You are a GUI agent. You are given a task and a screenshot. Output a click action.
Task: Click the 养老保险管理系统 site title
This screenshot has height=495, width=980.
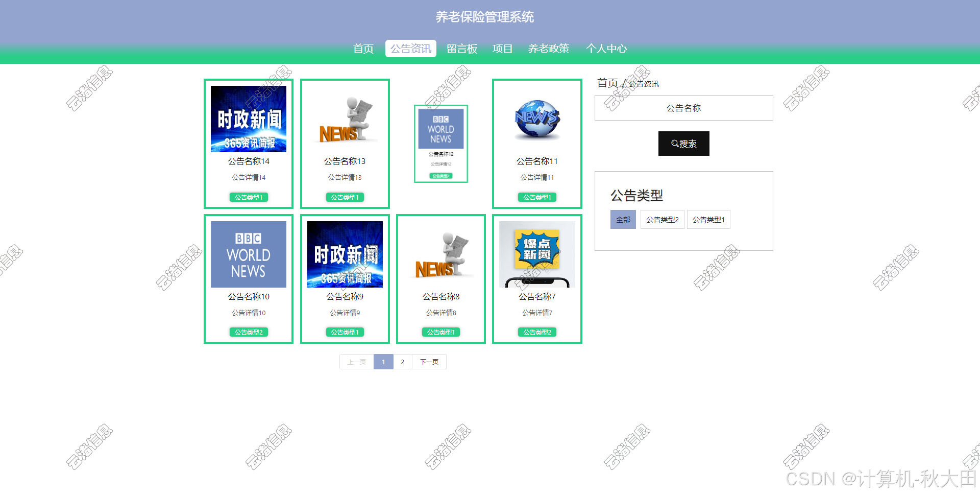tap(485, 17)
